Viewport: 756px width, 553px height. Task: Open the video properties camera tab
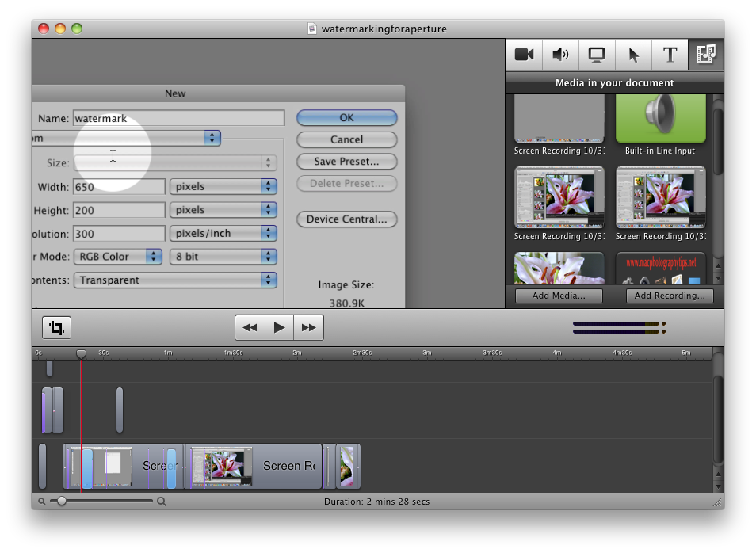click(x=524, y=55)
